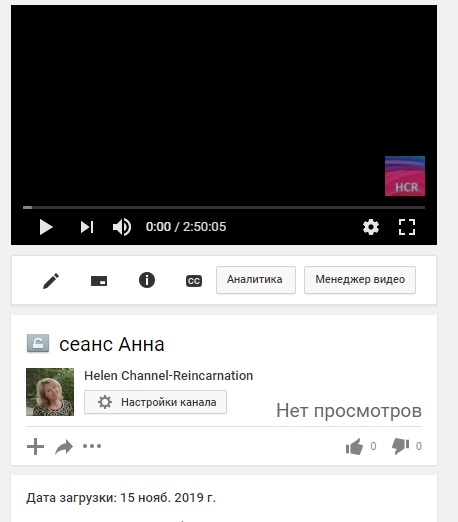Enter fullscreen mode
Viewport: 458px width, 522px height.
[407, 227]
